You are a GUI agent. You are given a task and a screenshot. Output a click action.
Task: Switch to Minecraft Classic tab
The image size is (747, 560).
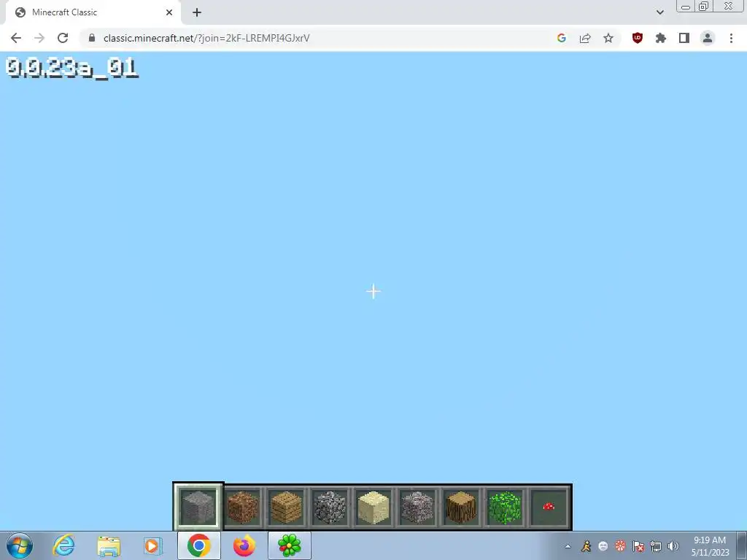pos(93,12)
